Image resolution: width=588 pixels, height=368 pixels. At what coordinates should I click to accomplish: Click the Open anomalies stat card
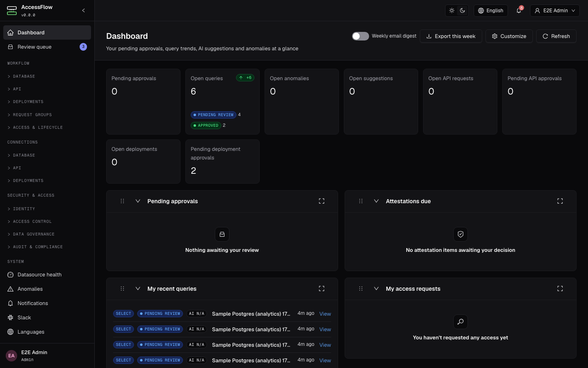302,101
